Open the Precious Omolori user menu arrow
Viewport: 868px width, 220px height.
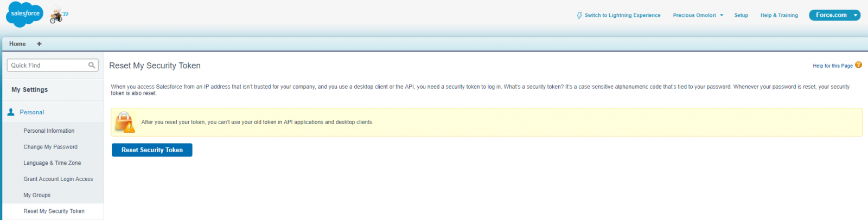pyautogui.click(x=722, y=15)
